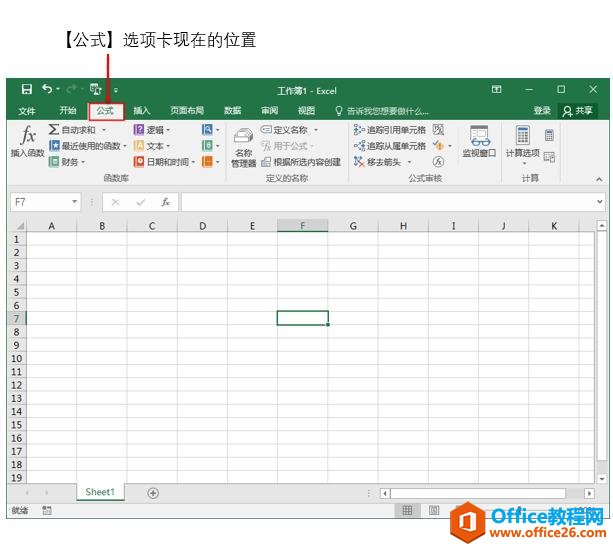Click the More Functions orange icon
This screenshot has height=550, width=613.
[208, 161]
